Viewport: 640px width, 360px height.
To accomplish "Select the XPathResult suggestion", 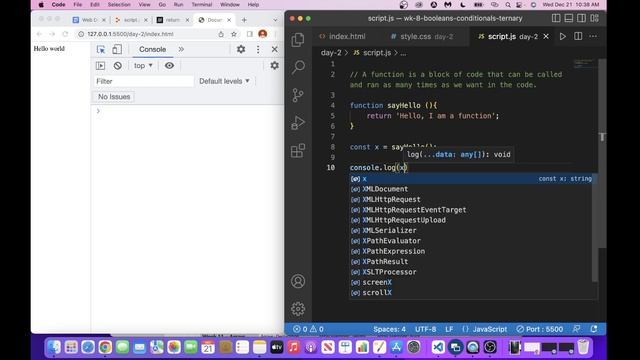I will pyautogui.click(x=472, y=262).
